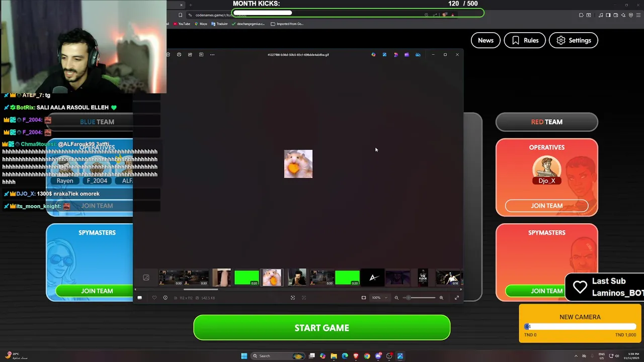Open a new browser tab with plus
The image size is (644, 362).
[x=190, y=5]
